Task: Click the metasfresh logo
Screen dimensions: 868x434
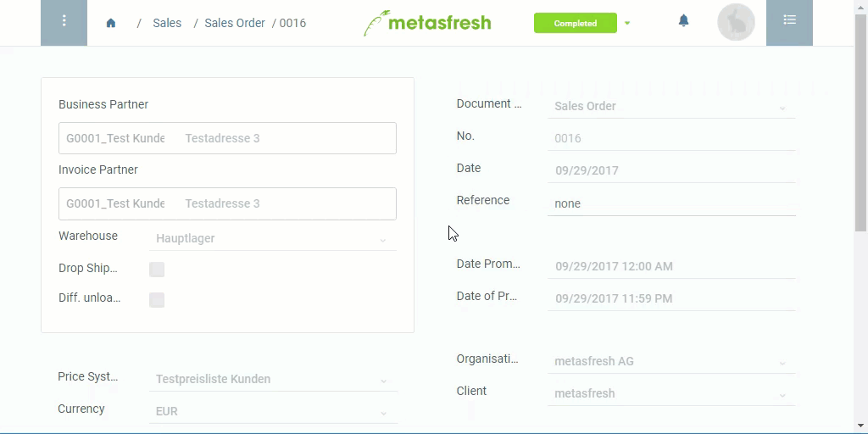Action: pos(427,23)
